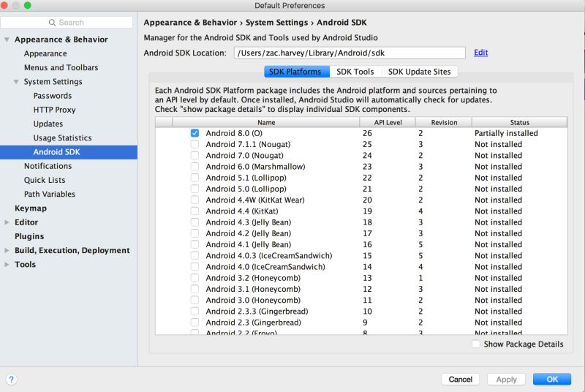This screenshot has width=585, height=392.
Task: Check the Android 4.4 (KitKat) checkbox
Action: (195, 211)
